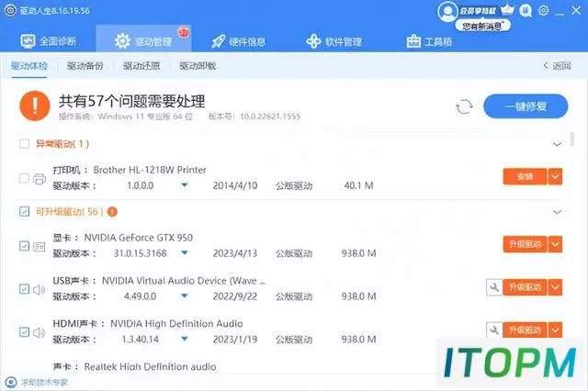Click the GTX 950 driver date 2023/4/13
The width and height of the screenshot is (588, 391).
pyautogui.click(x=235, y=253)
